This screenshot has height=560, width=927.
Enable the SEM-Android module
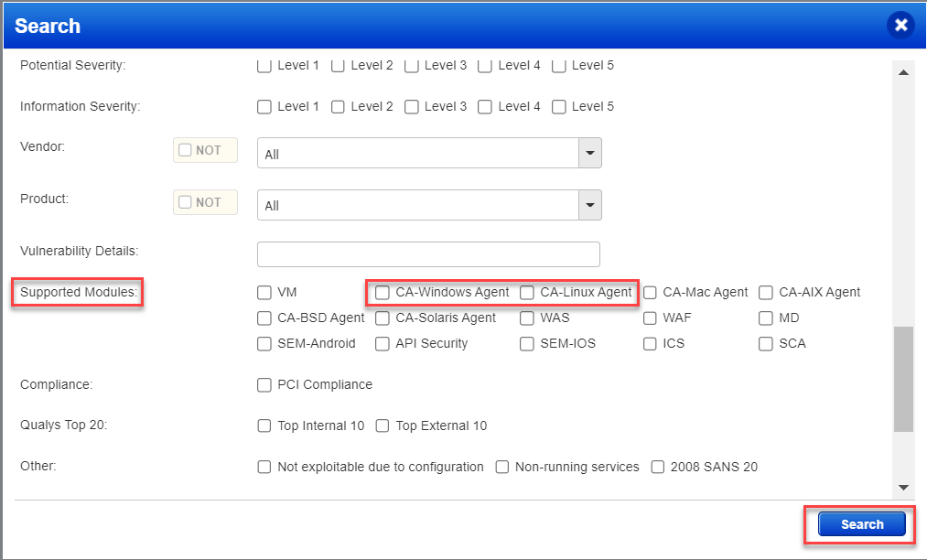click(x=264, y=343)
